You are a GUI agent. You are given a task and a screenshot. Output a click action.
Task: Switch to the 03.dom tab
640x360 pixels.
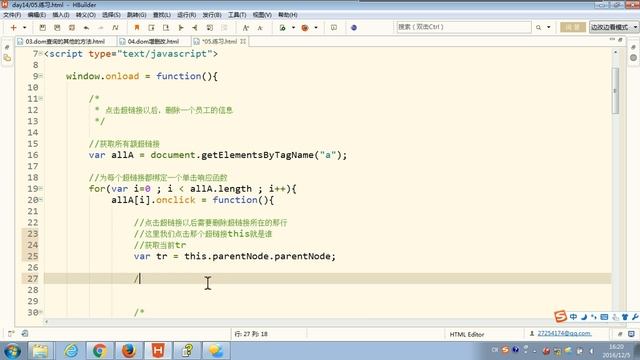click(x=65, y=41)
